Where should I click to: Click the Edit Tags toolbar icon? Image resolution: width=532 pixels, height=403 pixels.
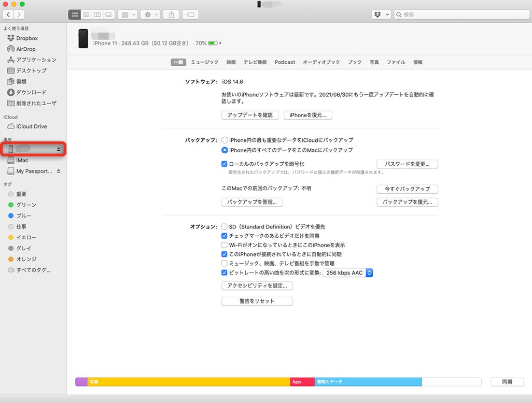[x=190, y=15]
